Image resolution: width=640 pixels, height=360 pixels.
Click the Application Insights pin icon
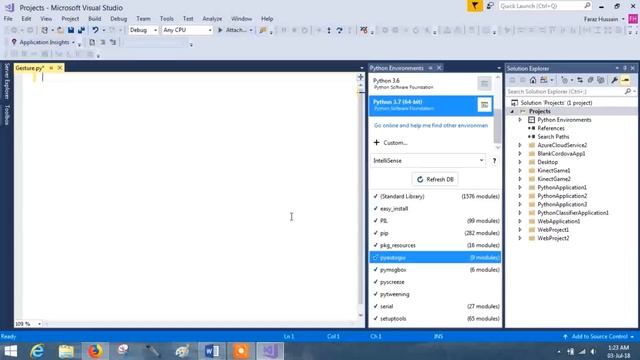pos(14,42)
